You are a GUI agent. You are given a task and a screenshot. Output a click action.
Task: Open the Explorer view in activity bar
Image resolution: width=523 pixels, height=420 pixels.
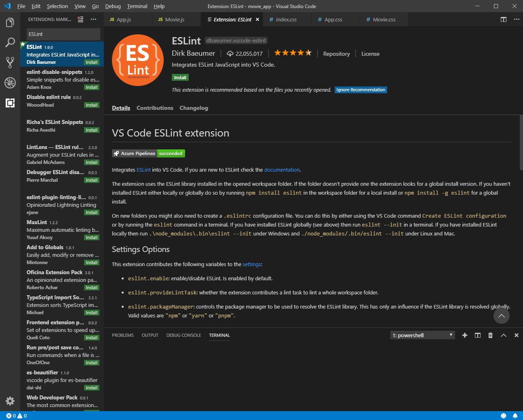10,23
